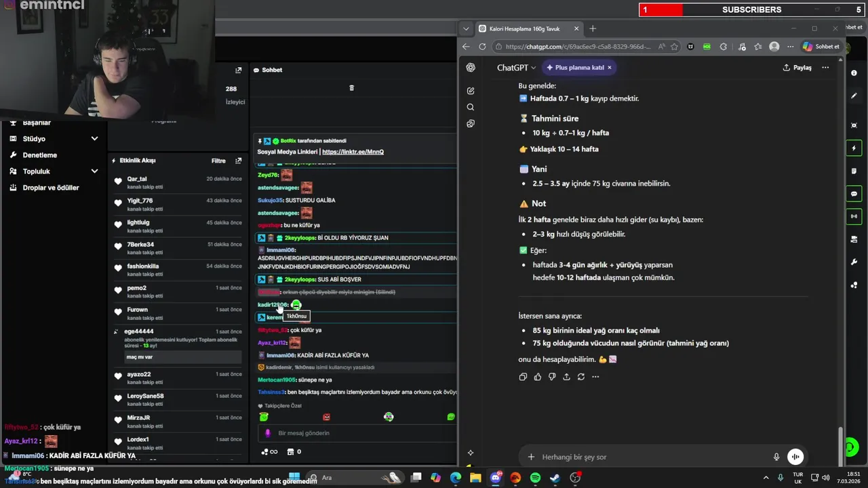The height and width of the screenshot is (488, 868).
Task: Dismiss the Plus planına katıl banner
Action: pos(610,68)
